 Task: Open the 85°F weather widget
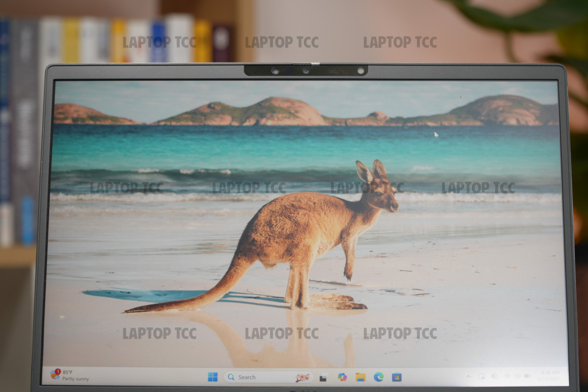[x=70, y=375]
